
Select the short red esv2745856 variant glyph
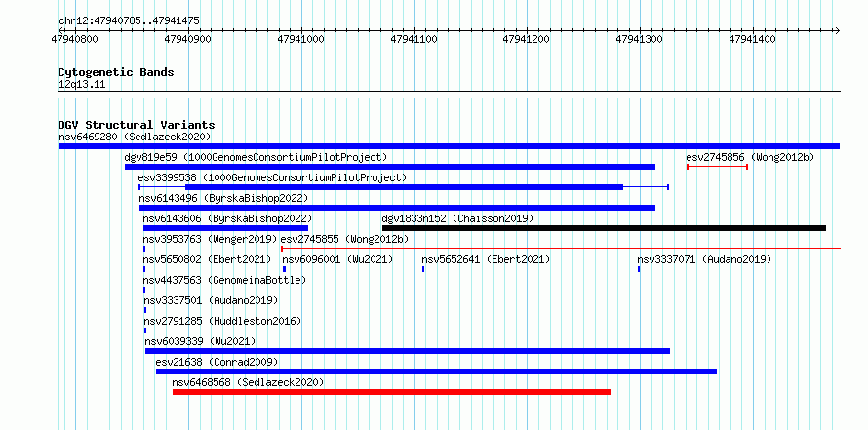coord(718,167)
